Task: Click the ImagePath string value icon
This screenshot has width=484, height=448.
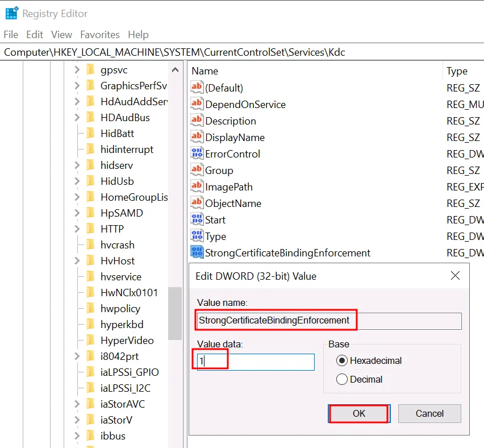Action: point(197,186)
